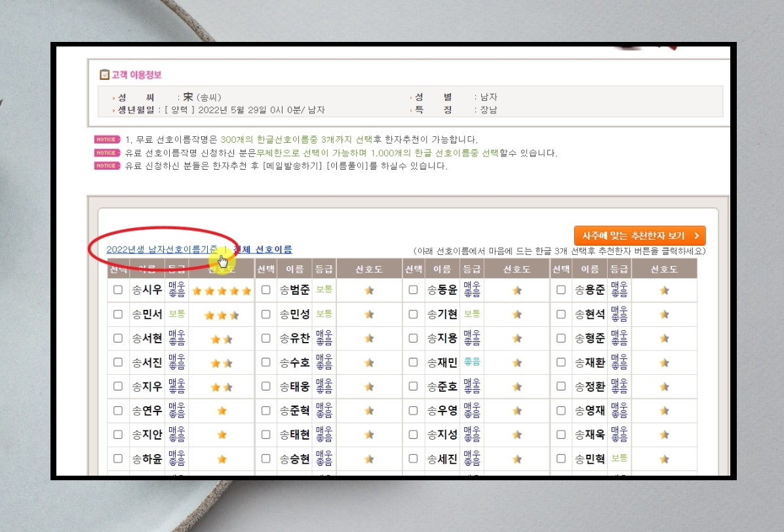Check the 송지성 checkbox
784x532 pixels.
pos(413,434)
